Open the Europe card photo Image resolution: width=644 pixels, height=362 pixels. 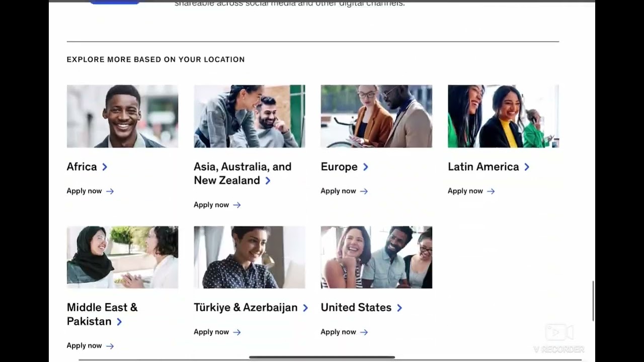(x=376, y=116)
